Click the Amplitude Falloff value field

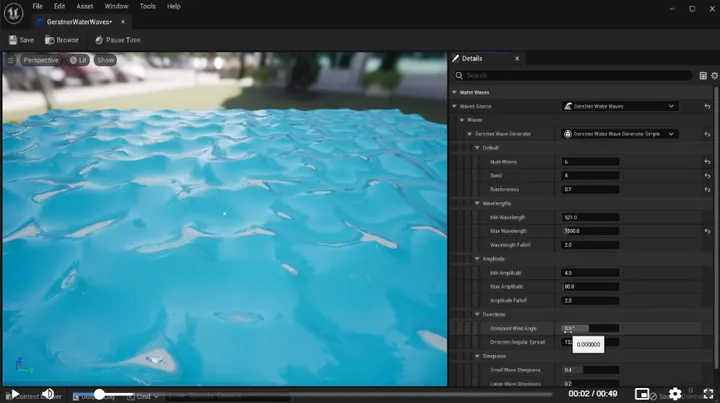point(590,300)
